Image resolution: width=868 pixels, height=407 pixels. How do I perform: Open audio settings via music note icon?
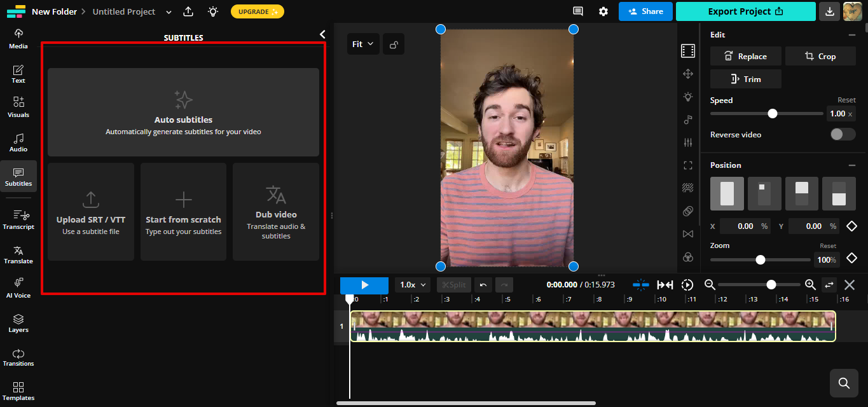687,120
